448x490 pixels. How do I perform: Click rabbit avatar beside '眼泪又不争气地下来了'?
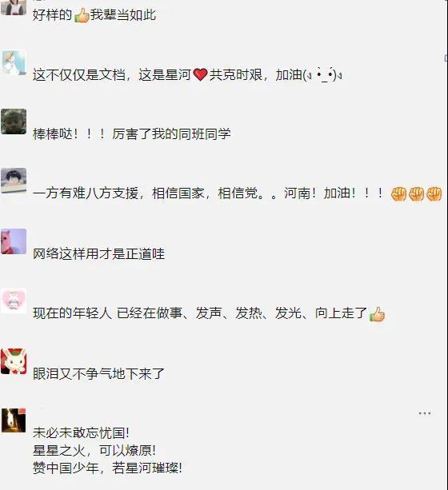14,361
